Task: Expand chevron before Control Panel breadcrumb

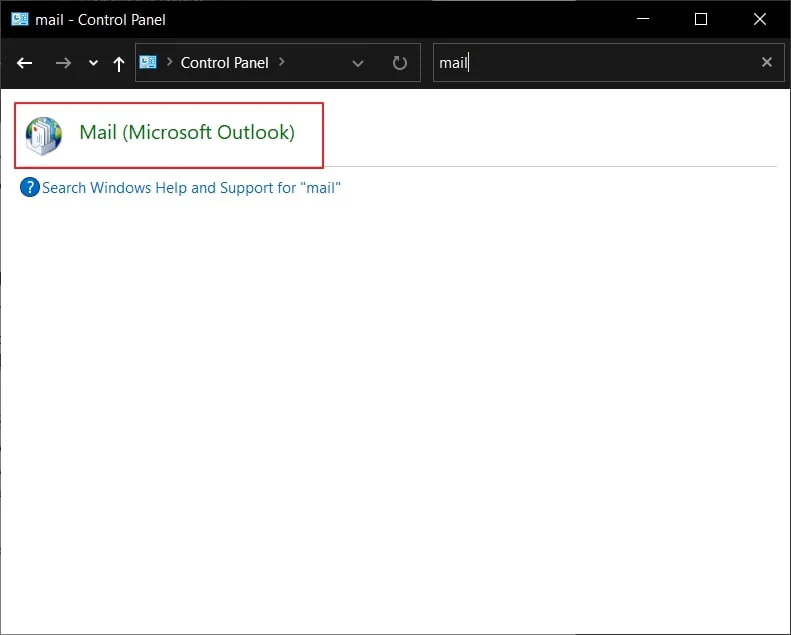Action: click(170, 62)
